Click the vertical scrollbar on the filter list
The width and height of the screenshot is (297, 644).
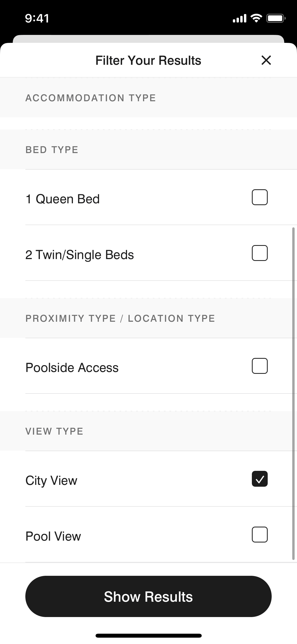tap(293, 394)
